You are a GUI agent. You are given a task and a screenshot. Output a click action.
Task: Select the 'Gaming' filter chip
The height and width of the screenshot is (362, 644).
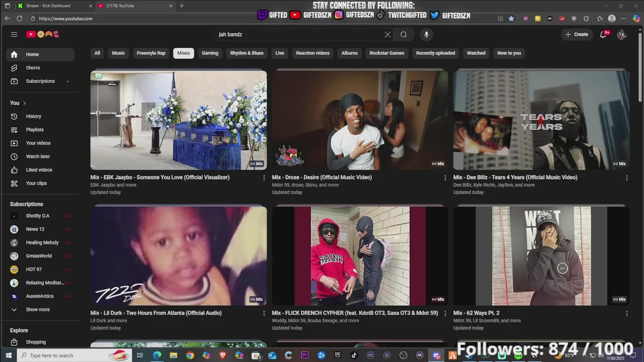pos(210,53)
